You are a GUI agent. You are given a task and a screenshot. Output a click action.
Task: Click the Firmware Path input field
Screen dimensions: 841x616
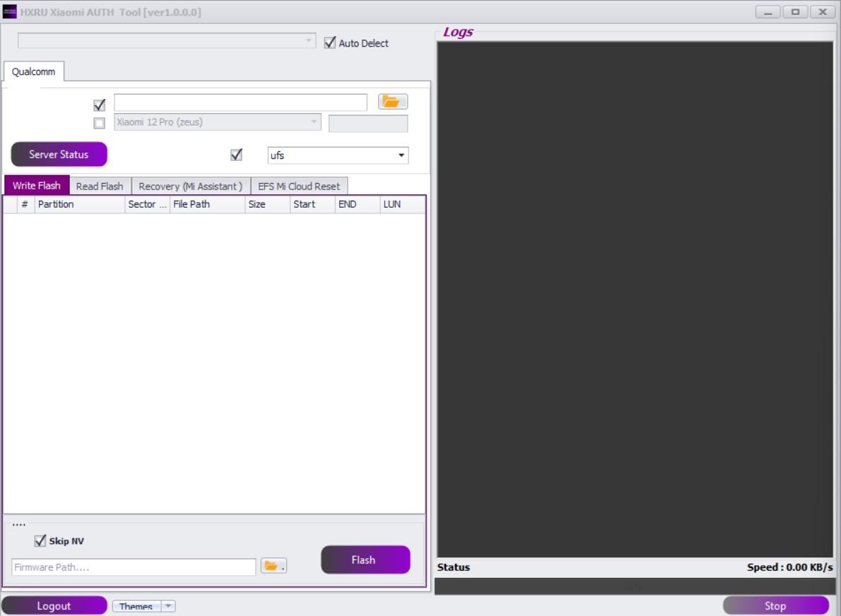click(x=134, y=567)
